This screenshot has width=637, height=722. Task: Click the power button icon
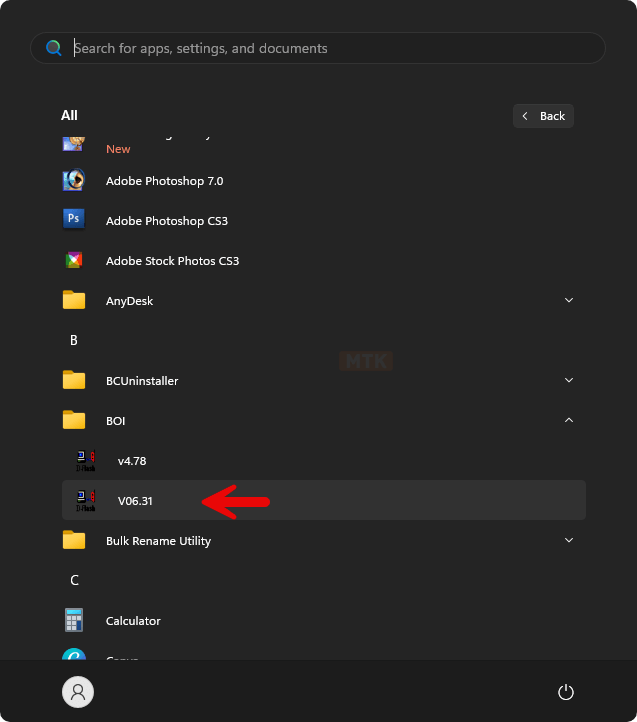point(566,692)
